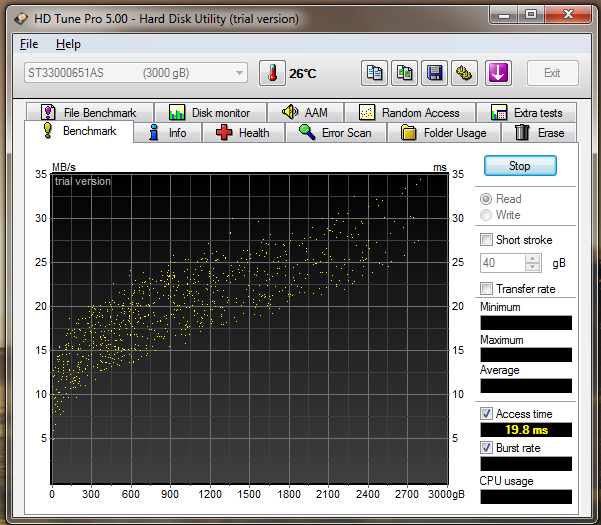The width and height of the screenshot is (601, 525).
Task: Open the Health tab with red cross
Action: [x=243, y=133]
